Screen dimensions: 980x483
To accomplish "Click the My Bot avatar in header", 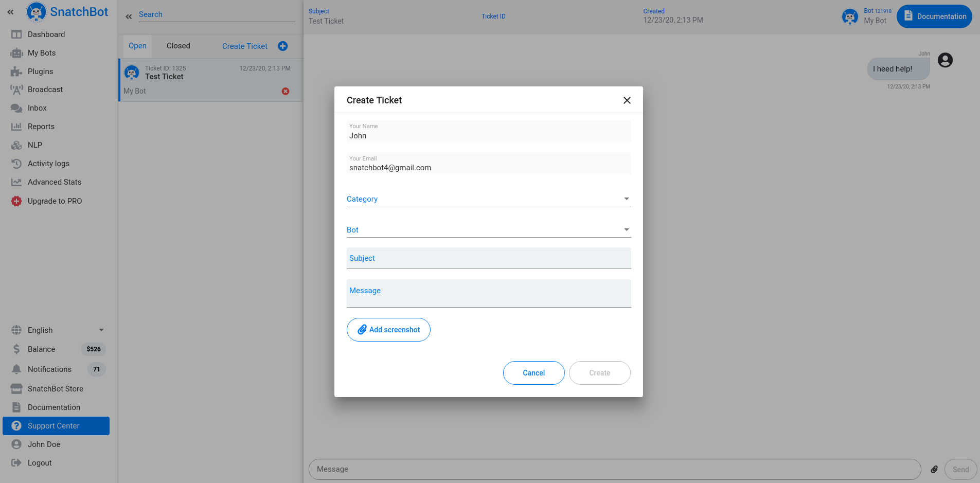I will 850,16.
